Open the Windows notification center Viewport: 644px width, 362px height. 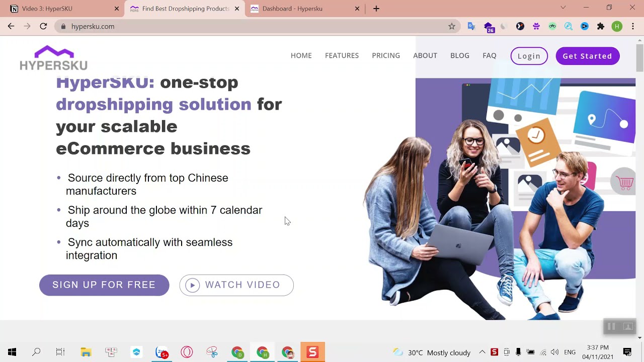[627, 352]
